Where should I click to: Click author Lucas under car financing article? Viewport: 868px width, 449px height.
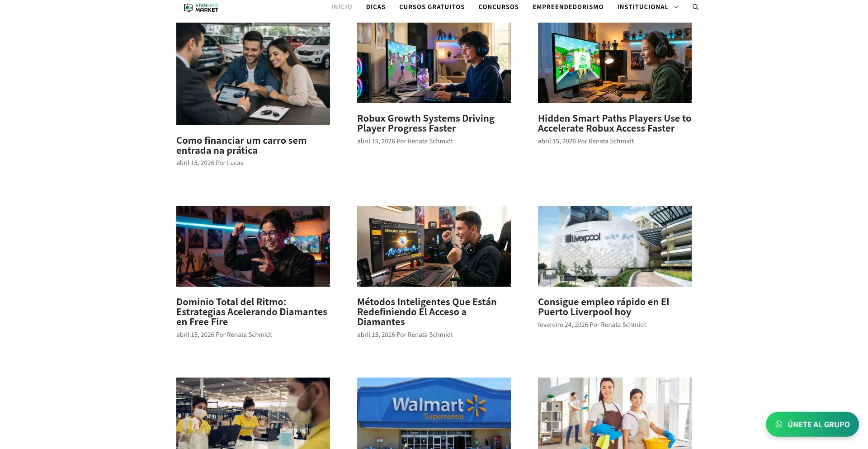click(235, 163)
